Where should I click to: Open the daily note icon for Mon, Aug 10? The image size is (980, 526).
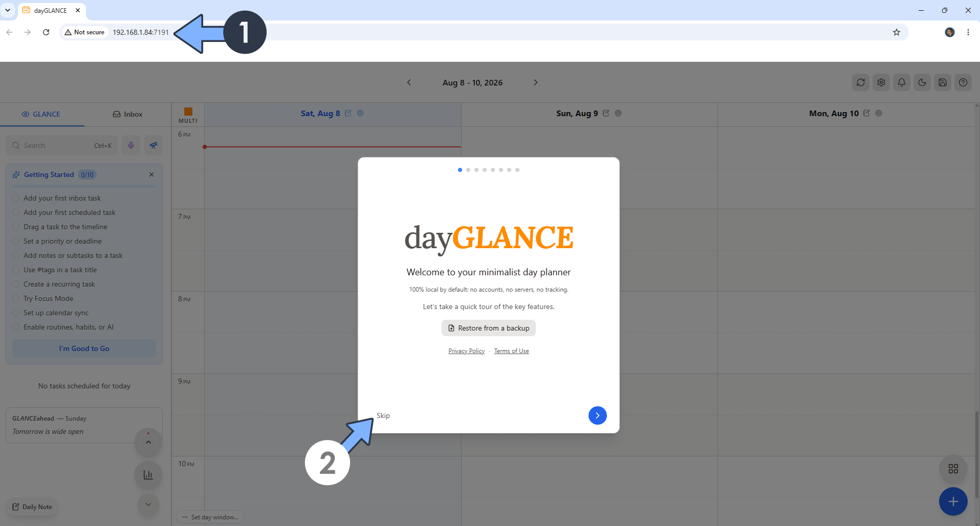866,113
